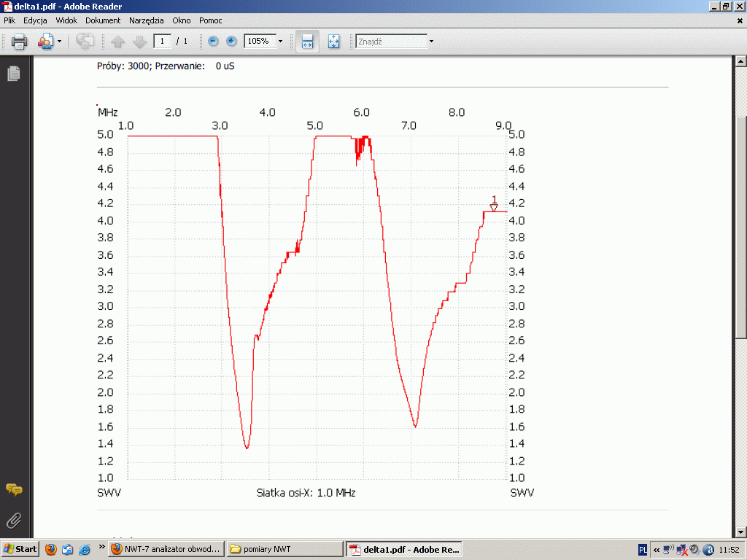Zoom out with the minus icon
This screenshot has width=747, height=560.
(x=213, y=42)
